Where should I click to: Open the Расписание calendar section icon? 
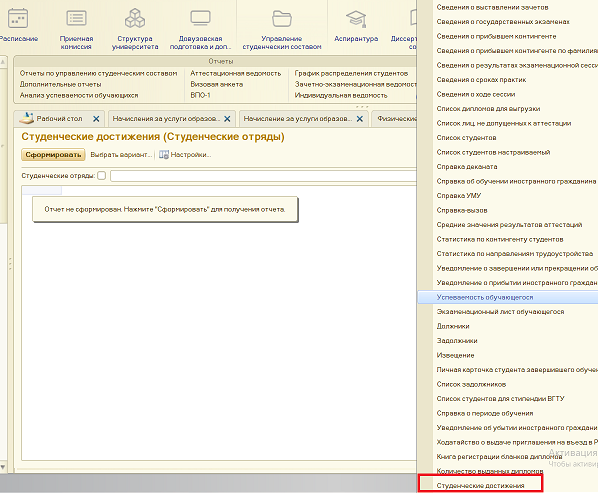[18, 18]
